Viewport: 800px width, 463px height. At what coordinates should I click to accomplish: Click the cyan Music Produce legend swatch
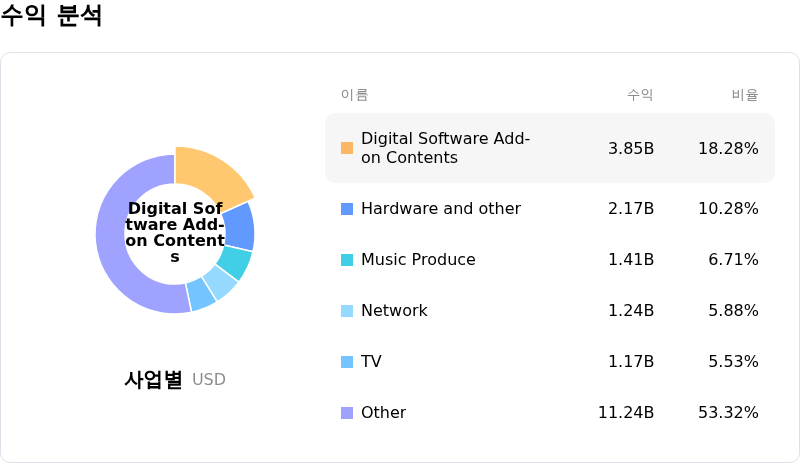pos(347,260)
